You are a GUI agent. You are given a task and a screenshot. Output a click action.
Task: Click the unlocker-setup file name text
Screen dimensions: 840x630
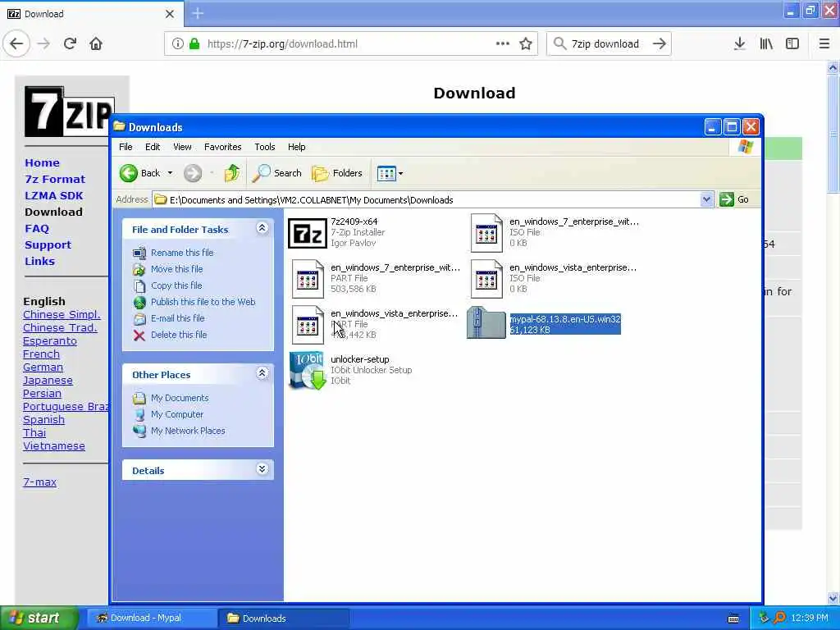[360, 359]
